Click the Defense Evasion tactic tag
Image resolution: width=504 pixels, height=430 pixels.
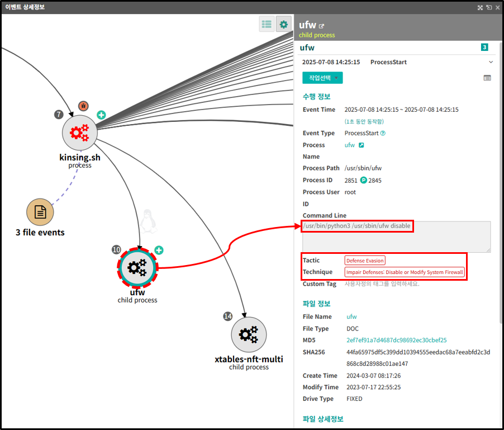pyautogui.click(x=364, y=261)
